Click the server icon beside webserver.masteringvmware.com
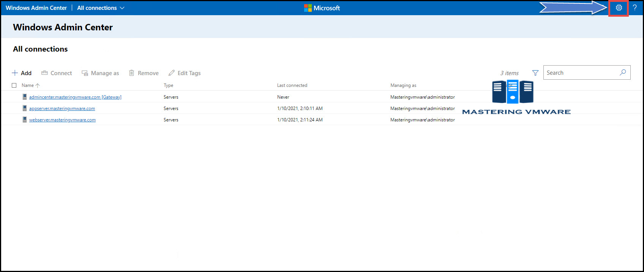This screenshot has width=644, height=272. [25, 119]
